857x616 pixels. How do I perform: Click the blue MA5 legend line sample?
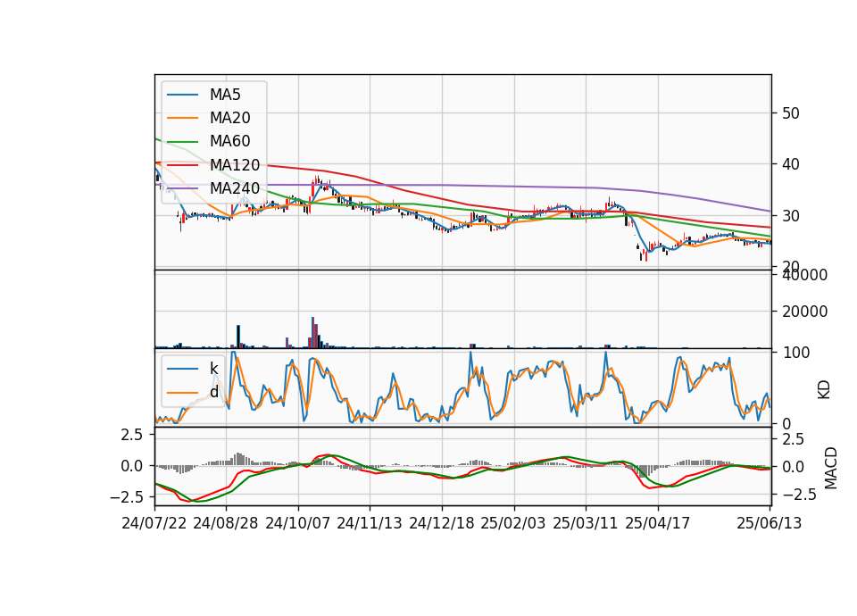pos(182,96)
